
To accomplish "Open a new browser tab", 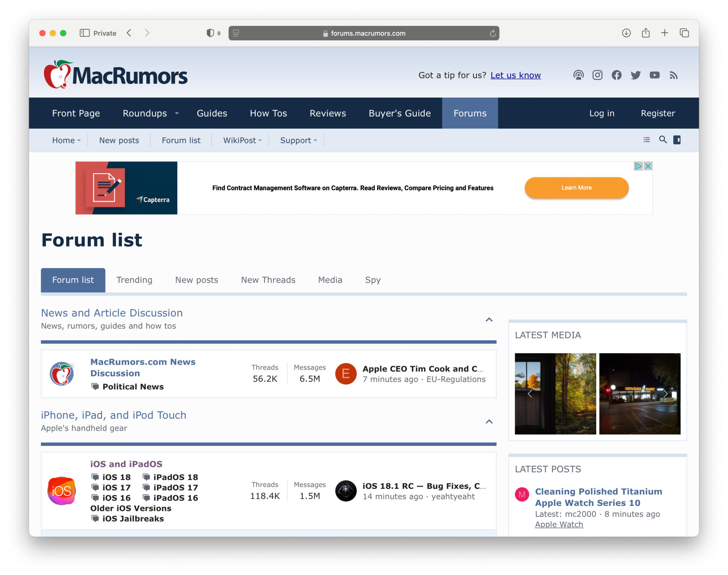I will pyautogui.click(x=665, y=33).
